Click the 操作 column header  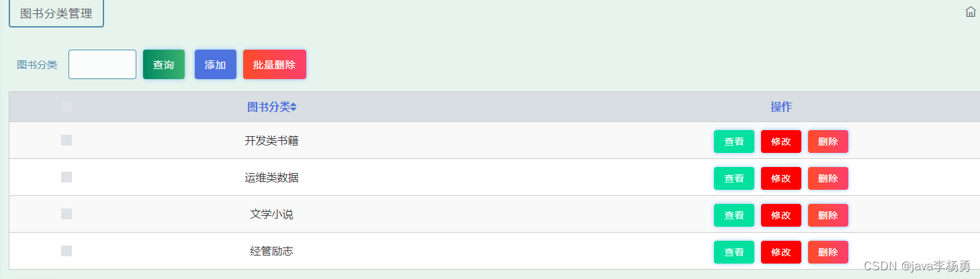pos(781,107)
